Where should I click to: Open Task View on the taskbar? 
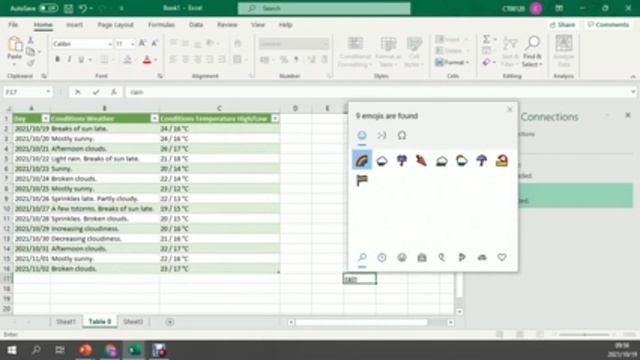pyautogui.click(x=60, y=350)
